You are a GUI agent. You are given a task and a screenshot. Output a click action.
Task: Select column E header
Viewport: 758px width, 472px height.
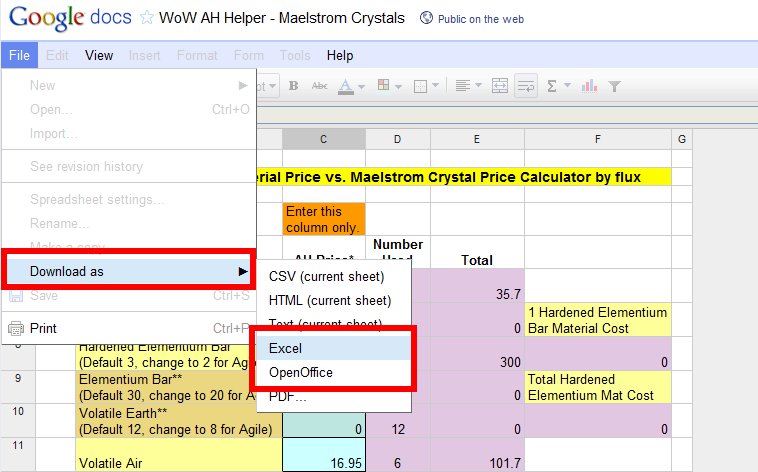477,139
